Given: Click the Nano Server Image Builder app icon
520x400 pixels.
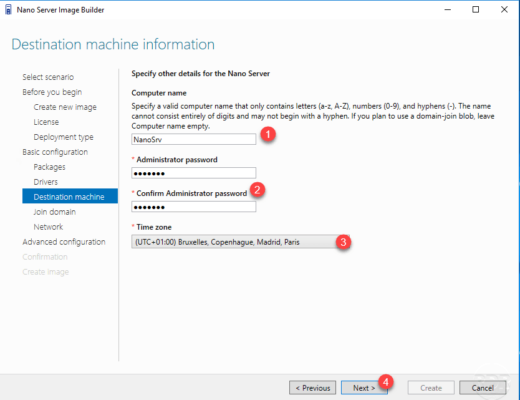Looking at the screenshot, I should click(x=8, y=10).
